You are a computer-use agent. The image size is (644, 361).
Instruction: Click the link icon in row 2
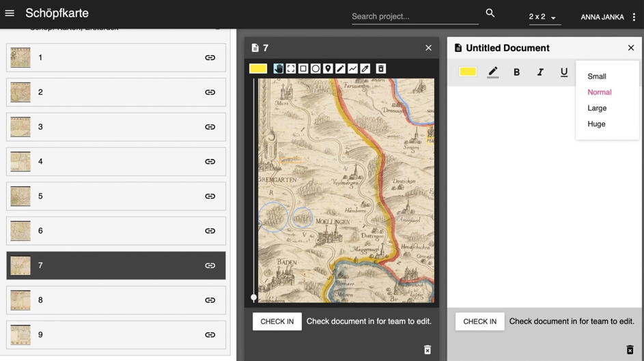(x=210, y=92)
